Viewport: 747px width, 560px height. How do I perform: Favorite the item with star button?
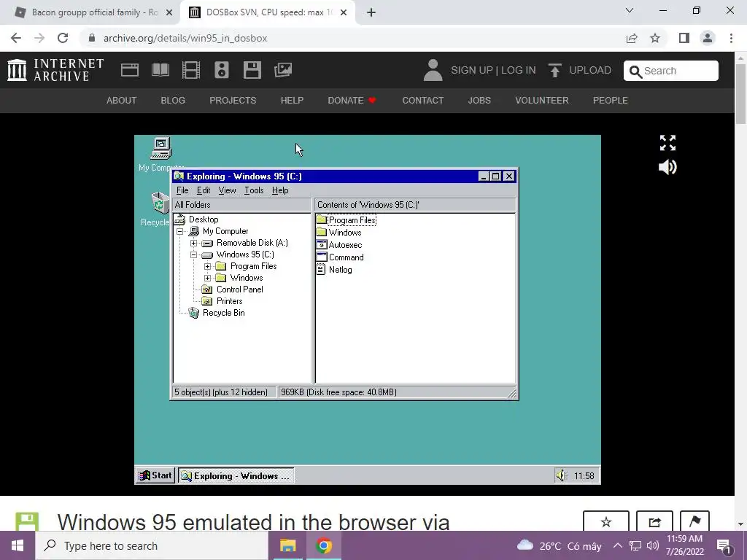click(x=606, y=522)
